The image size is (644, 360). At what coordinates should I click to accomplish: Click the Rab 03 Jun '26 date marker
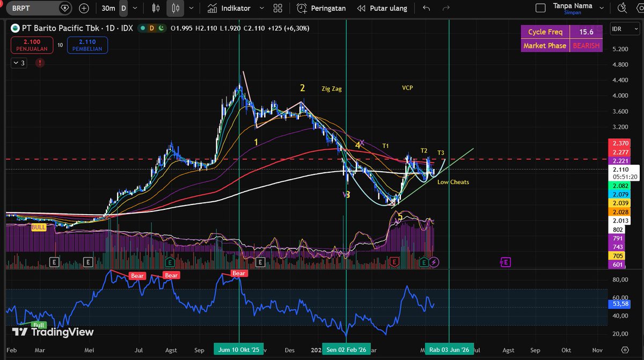[450, 350]
